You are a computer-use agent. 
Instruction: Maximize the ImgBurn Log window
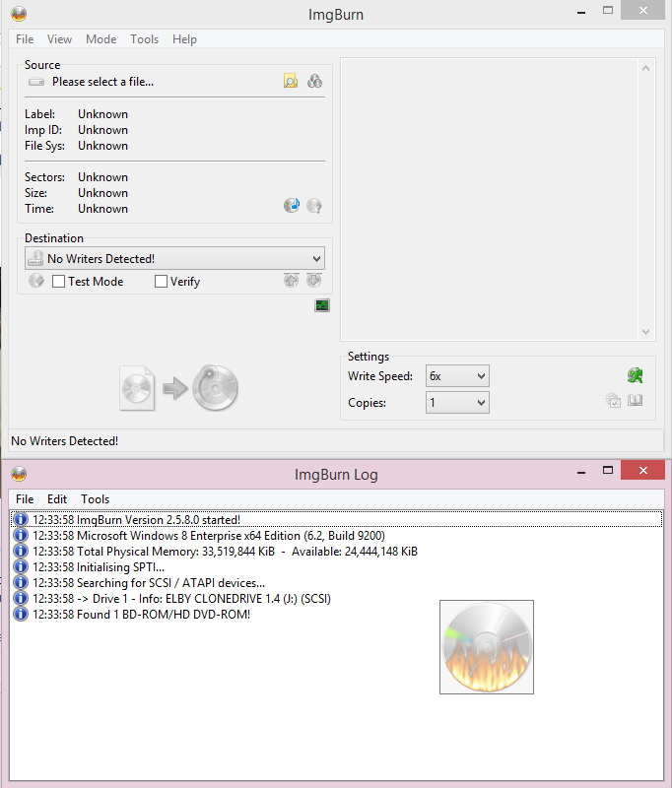608,471
